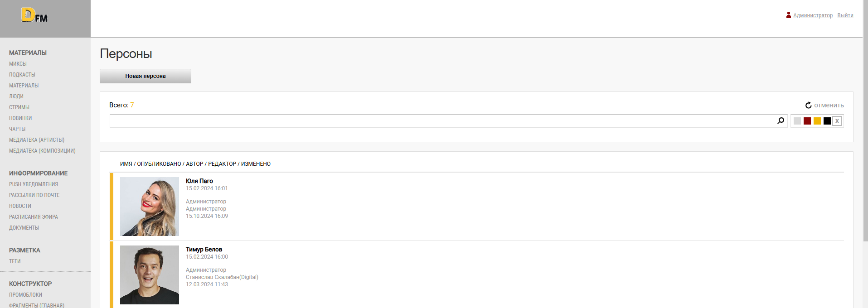Screen dimensions: 868x308
Task: Select Медиатека (Артисты) in the sidebar
Action: coord(37,140)
